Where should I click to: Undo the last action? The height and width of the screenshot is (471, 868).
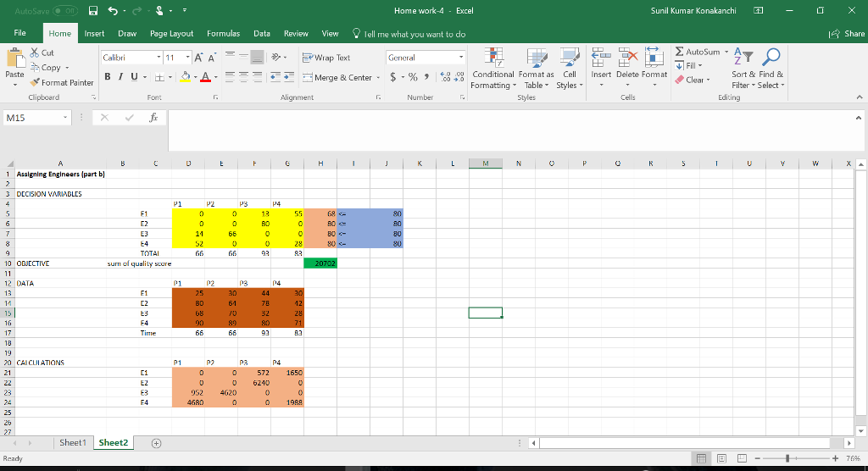[x=113, y=10]
